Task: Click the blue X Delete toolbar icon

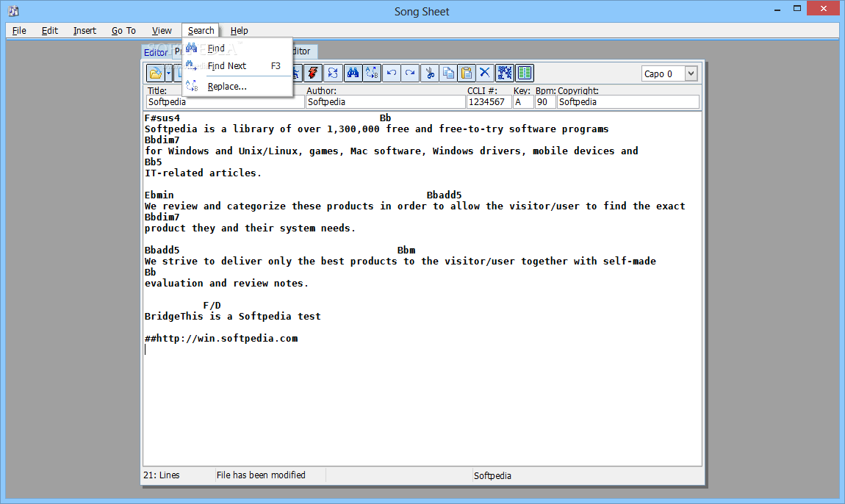Action: point(485,73)
